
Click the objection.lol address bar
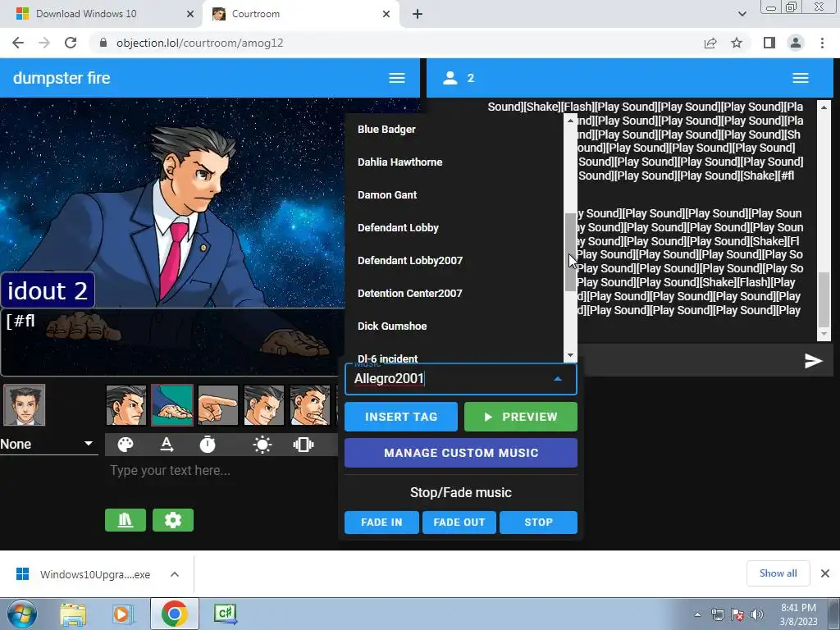click(396, 43)
